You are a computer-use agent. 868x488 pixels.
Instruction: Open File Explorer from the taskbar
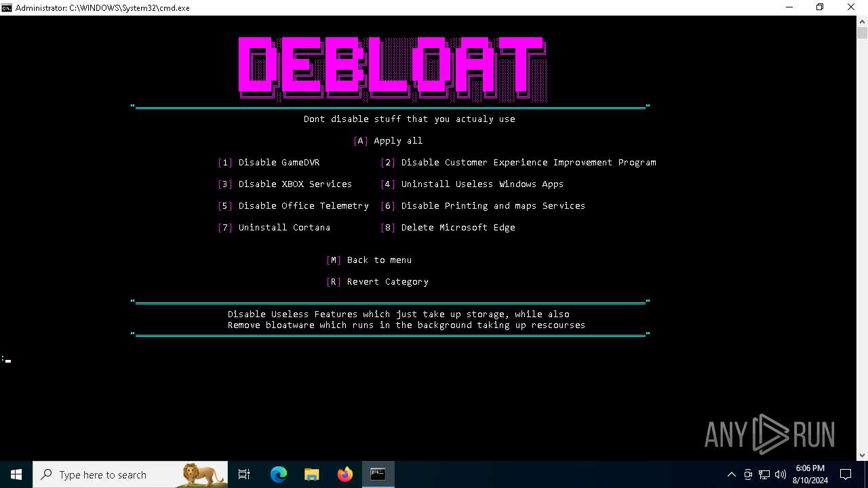pos(311,474)
